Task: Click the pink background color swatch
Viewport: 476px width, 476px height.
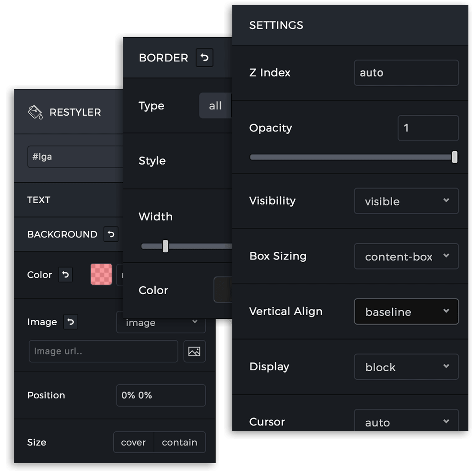Action: coord(101,275)
